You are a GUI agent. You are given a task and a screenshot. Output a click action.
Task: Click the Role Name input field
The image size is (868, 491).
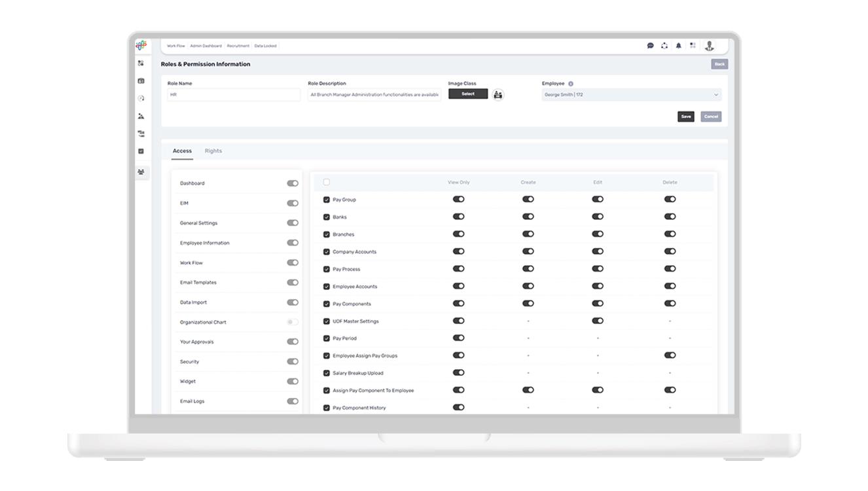(234, 95)
